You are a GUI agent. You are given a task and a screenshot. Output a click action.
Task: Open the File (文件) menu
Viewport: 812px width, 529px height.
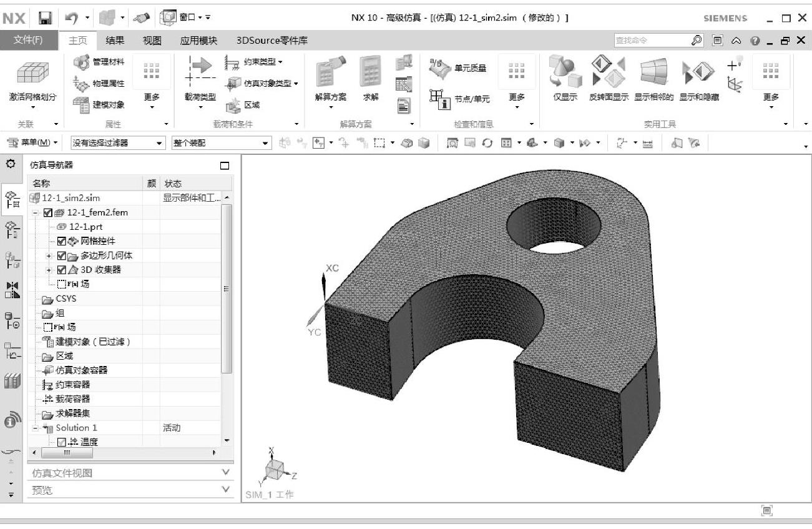tap(29, 41)
